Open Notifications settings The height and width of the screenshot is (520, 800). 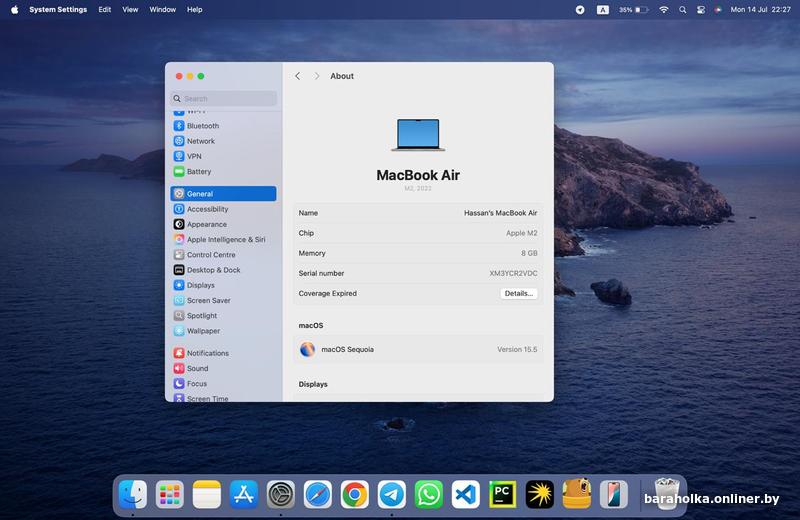[224, 353]
